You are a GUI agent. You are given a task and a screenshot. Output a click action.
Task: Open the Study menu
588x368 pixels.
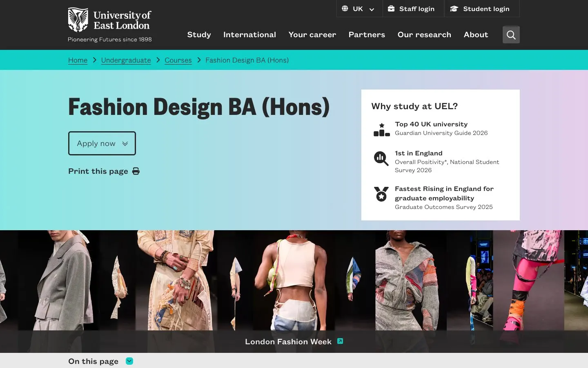pos(199,35)
